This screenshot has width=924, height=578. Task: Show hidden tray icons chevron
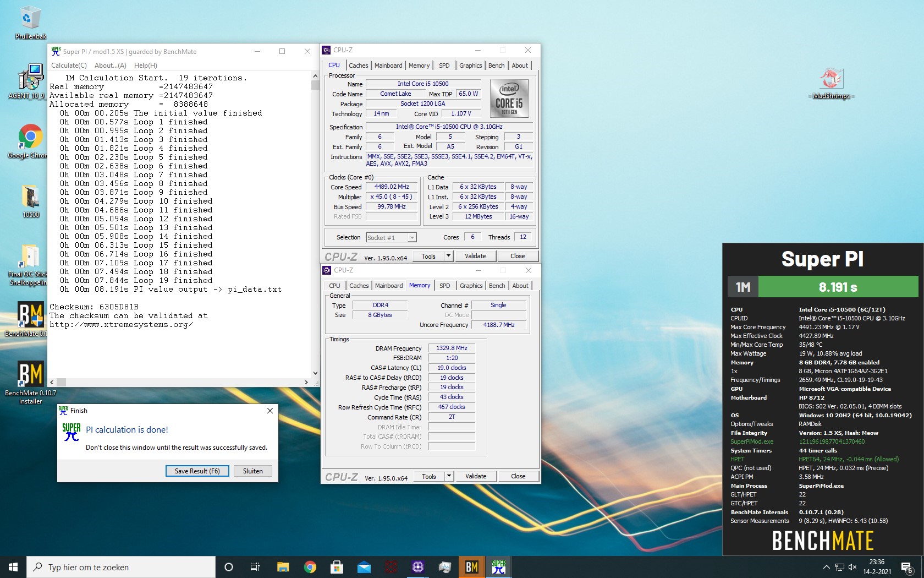tap(826, 567)
